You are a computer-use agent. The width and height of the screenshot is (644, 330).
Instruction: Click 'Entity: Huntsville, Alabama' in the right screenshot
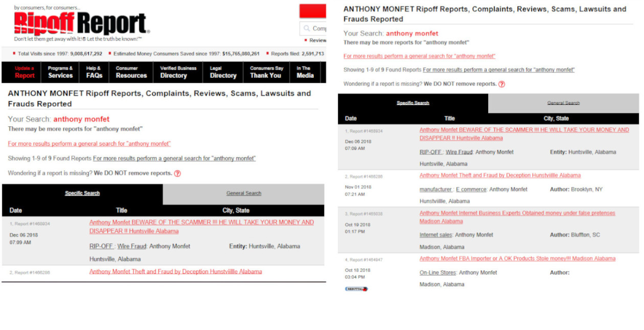pos(583,152)
